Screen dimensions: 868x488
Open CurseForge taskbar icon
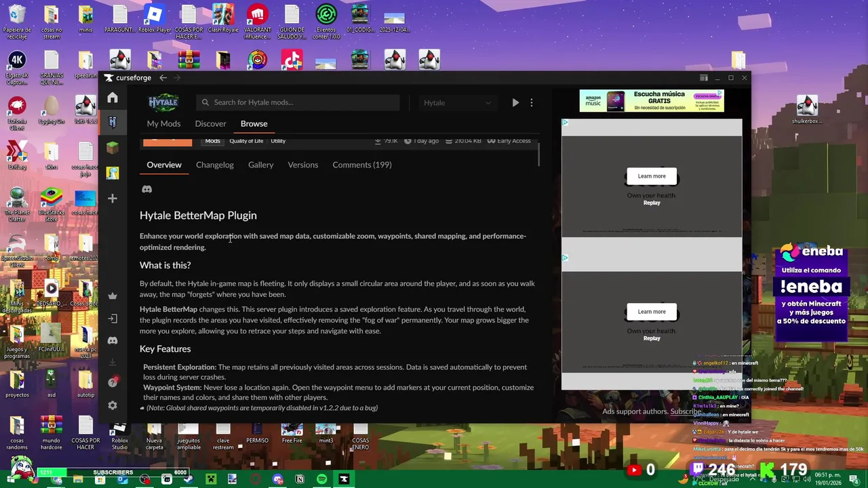tap(344, 479)
